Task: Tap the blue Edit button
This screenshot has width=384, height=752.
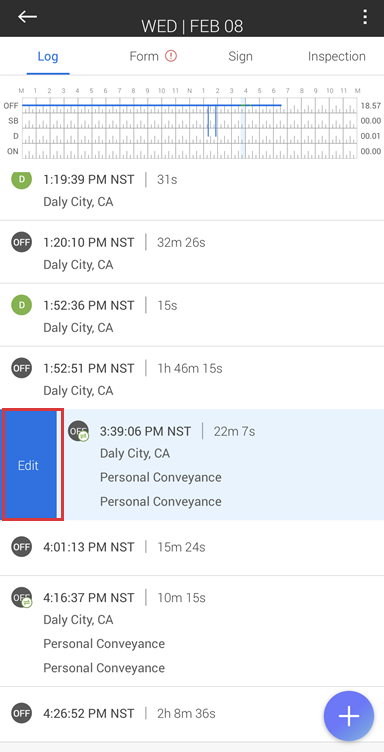Action: tap(30, 465)
